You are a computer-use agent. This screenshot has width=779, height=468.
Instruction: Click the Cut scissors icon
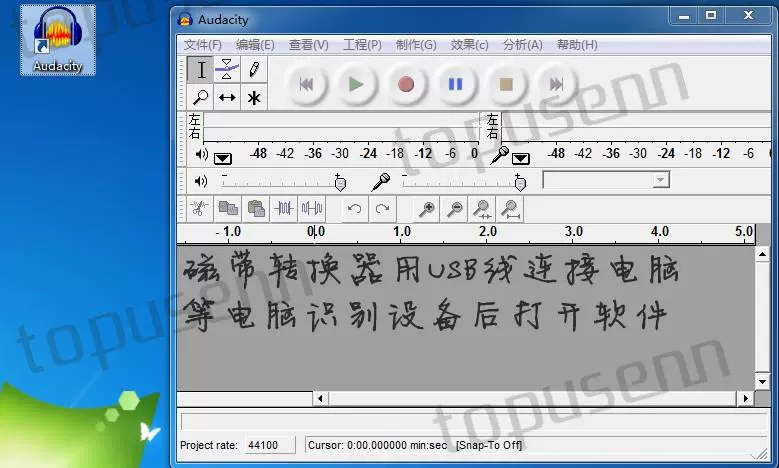click(x=200, y=209)
